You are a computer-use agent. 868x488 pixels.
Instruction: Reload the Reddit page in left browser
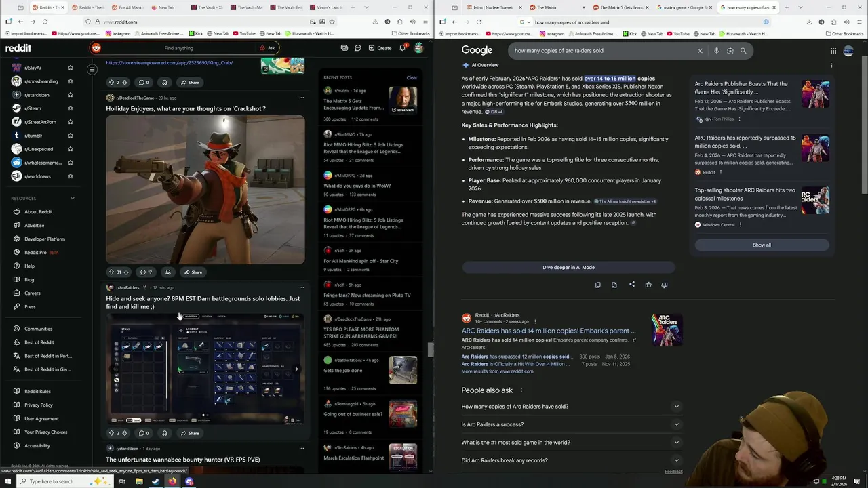[45, 22]
